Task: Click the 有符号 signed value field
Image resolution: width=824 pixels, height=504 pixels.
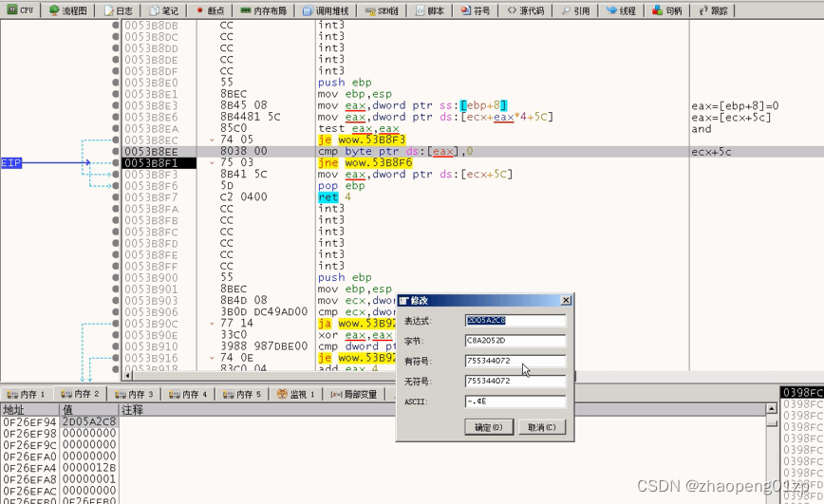Action: pyautogui.click(x=515, y=361)
